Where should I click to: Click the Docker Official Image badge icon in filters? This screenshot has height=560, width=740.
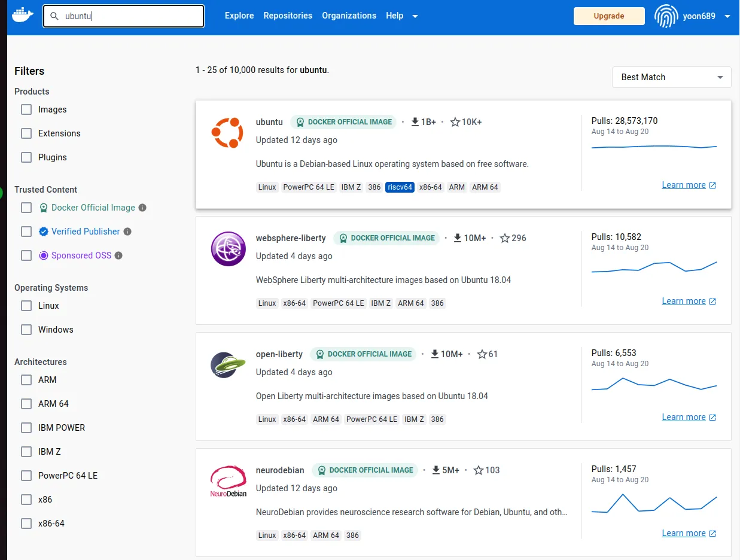(43, 208)
